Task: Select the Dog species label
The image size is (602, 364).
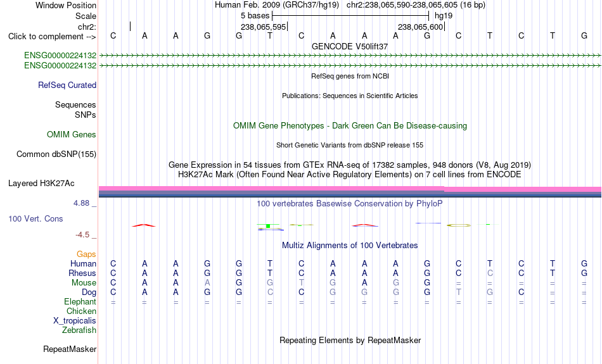Action: pos(89,292)
